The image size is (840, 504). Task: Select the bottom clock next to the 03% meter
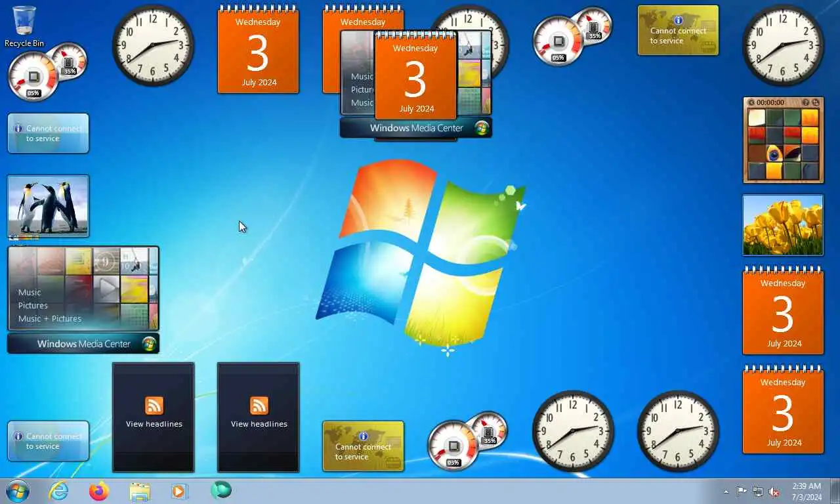click(x=573, y=431)
